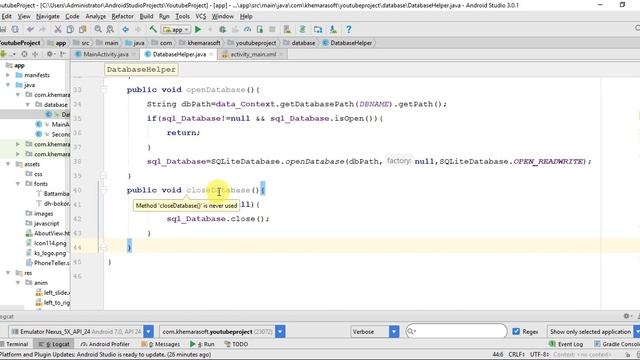Open the Terminal tool window

coord(14,344)
